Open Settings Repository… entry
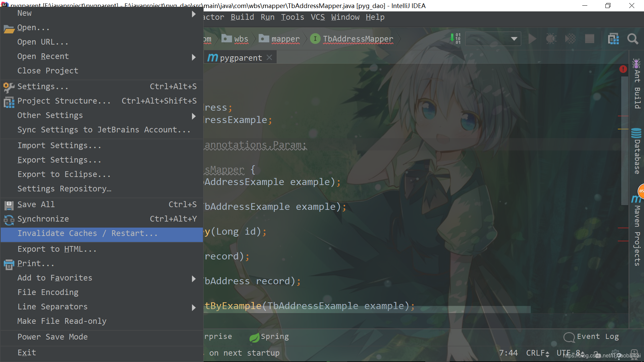Screen dimensions: 644x362 pyautogui.click(x=102, y=189)
